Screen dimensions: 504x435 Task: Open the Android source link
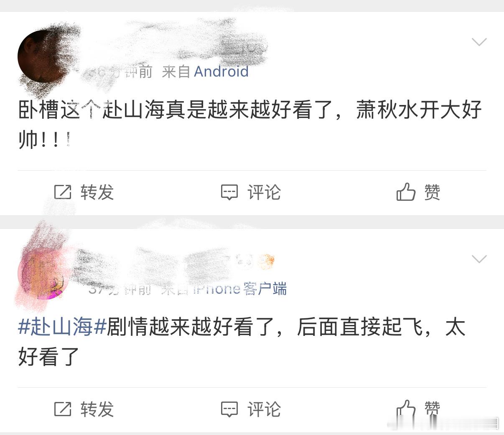tap(221, 72)
